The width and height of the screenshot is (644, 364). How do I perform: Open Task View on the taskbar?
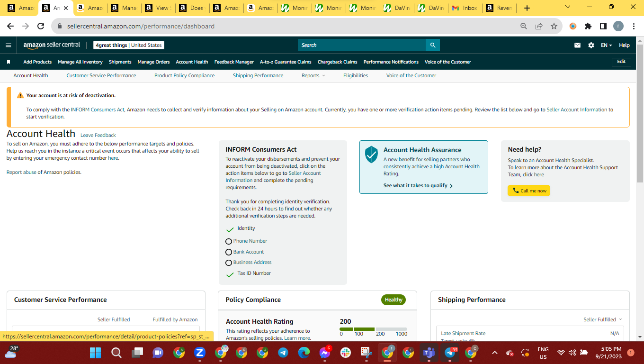[137, 353]
